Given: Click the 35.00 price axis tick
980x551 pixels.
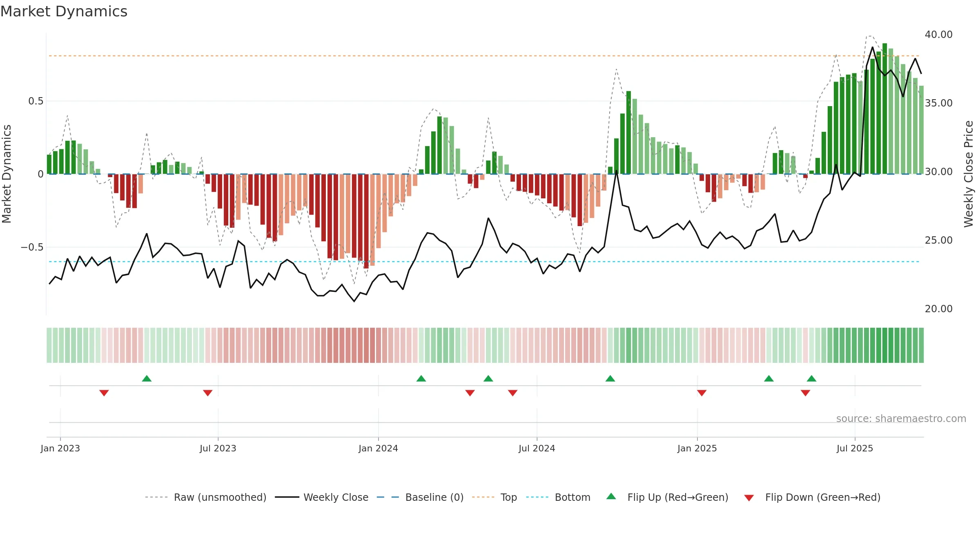Looking at the screenshot, I should tap(939, 103).
